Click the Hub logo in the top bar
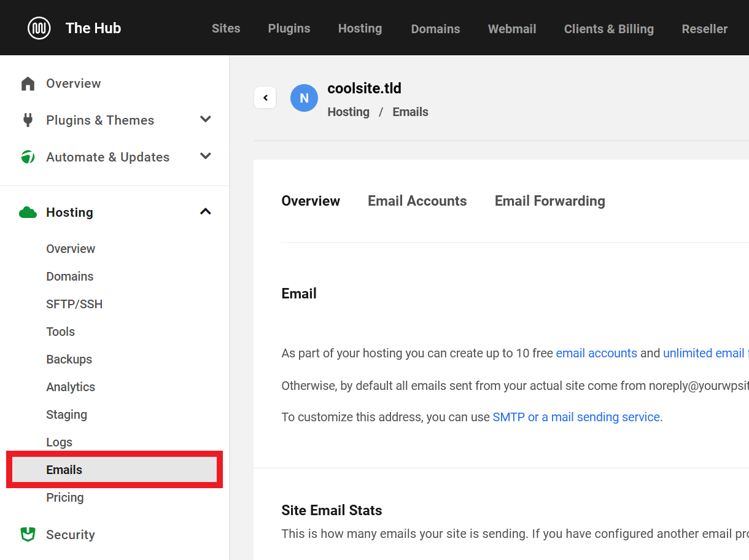 click(39, 28)
